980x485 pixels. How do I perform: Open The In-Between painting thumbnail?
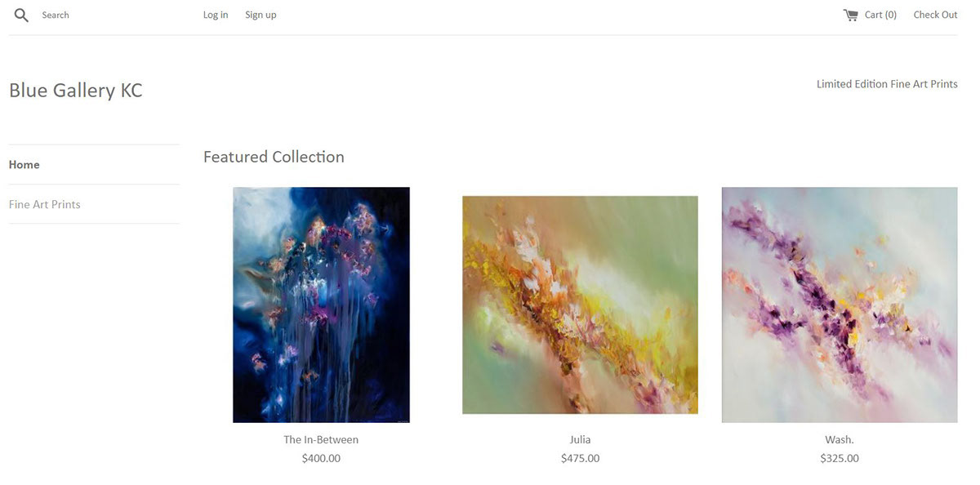pos(321,305)
